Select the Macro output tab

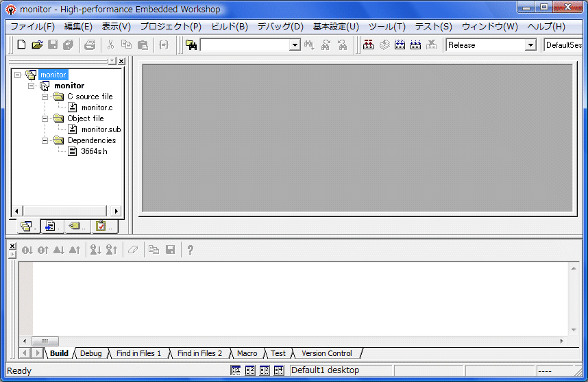coord(247,353)
